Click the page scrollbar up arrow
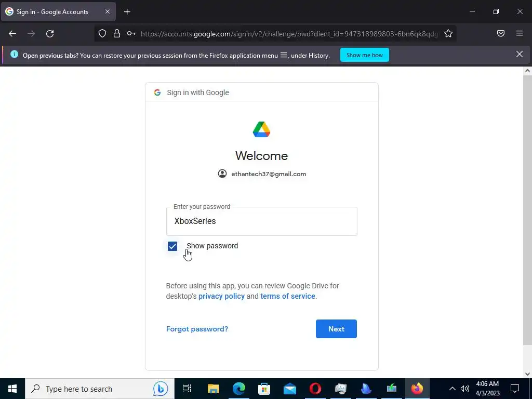 click(527, 71)
